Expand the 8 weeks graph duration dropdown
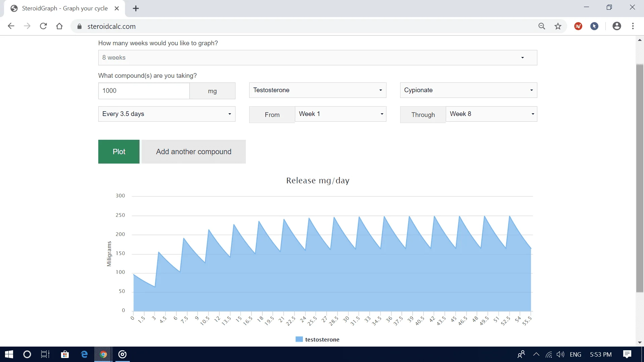The height and width of the screenshot is (362, 644). (317, 58)
